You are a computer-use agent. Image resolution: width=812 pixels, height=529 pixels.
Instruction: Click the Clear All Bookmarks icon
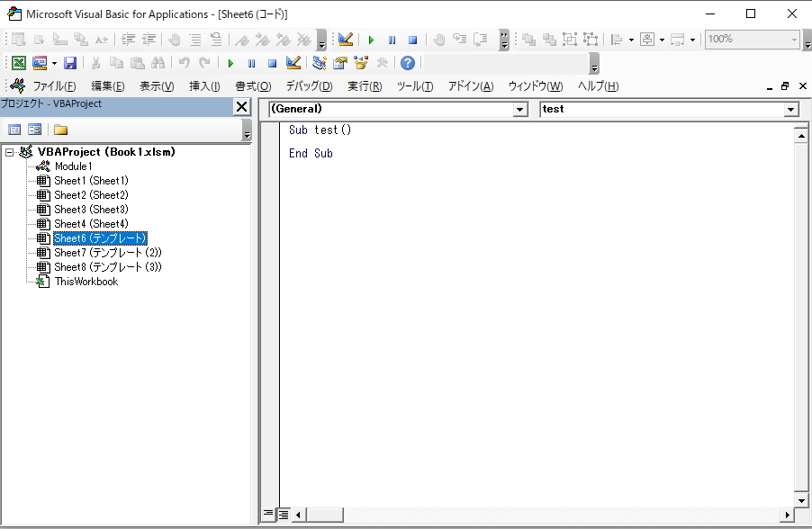pyautogui.click(x=304, y=40)
